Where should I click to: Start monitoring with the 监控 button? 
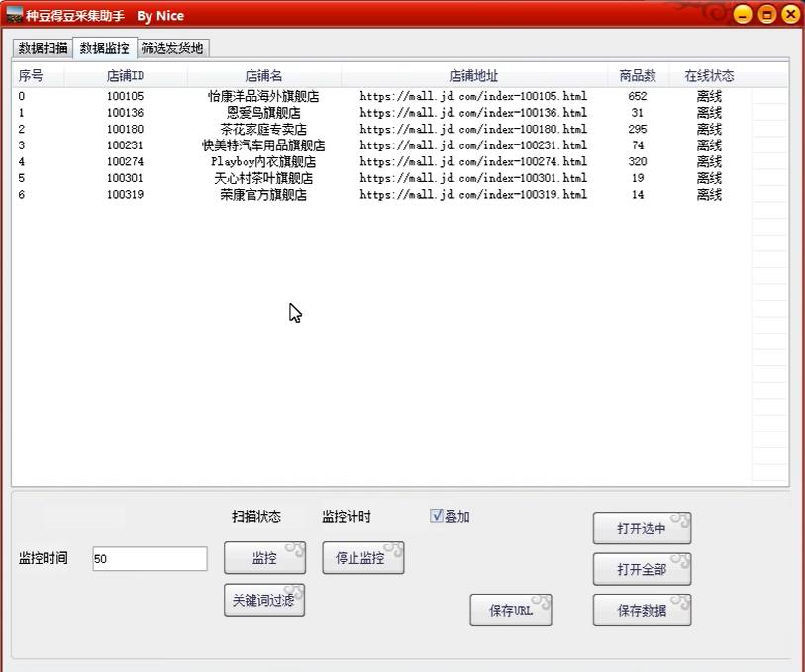point(264,558)
